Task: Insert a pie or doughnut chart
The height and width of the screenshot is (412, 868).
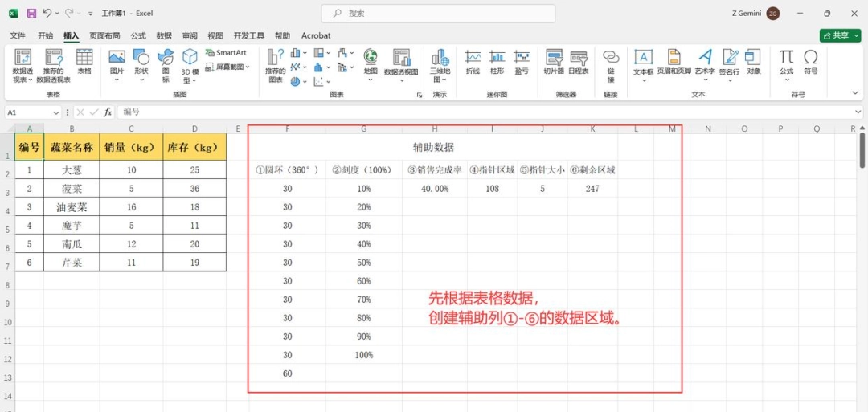Action: [x=298, y=81]
